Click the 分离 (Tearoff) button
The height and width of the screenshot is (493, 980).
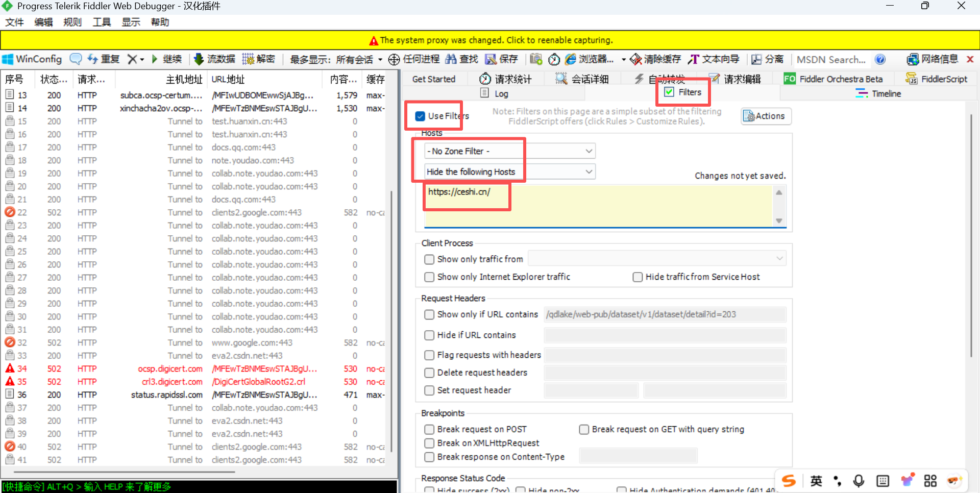(768, 59)
